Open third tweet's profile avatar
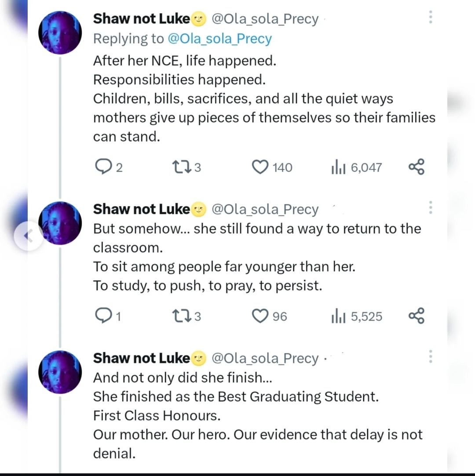This screenshot has height=476, width=475. pos(60,372)
